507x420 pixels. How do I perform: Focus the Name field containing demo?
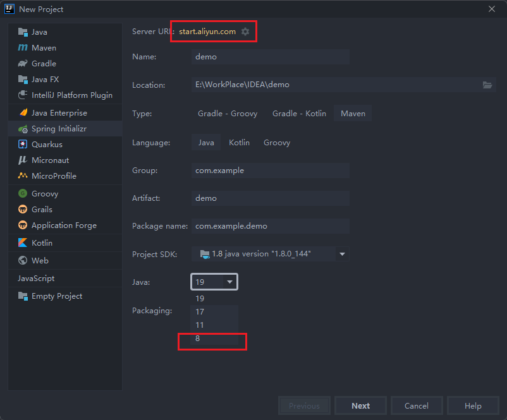[x=271, y=57]
